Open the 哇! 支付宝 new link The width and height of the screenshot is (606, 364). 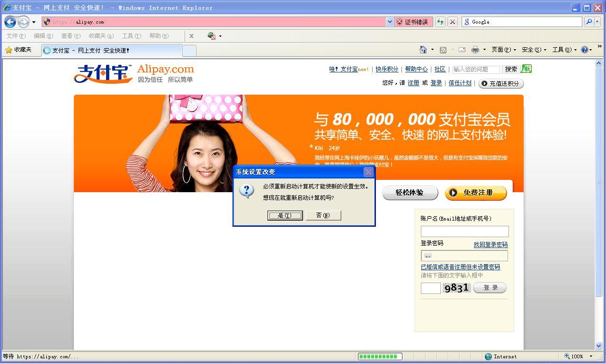tap(349, 69)
